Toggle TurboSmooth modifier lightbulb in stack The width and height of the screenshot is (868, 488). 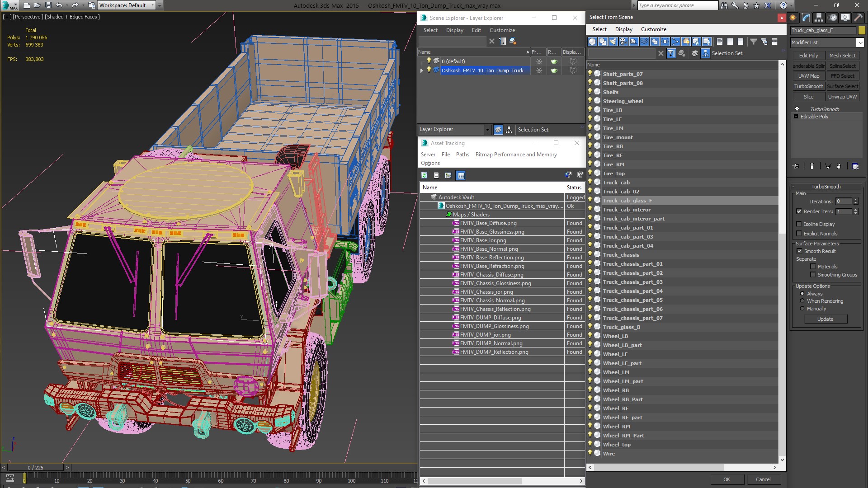pyautogui.click(x=797, y=109)
